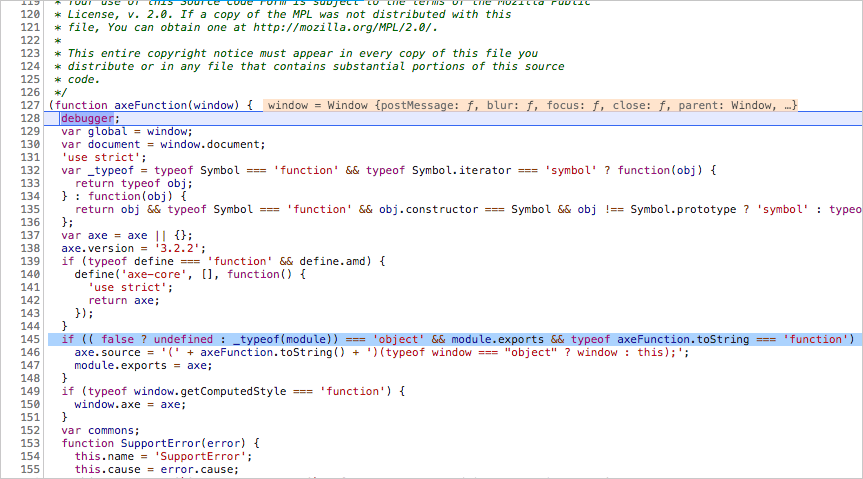Screen dimensions: 863x479
Task: Click the version string '3.2.2'
Action: pyautogui.click(x=177, y=248)
